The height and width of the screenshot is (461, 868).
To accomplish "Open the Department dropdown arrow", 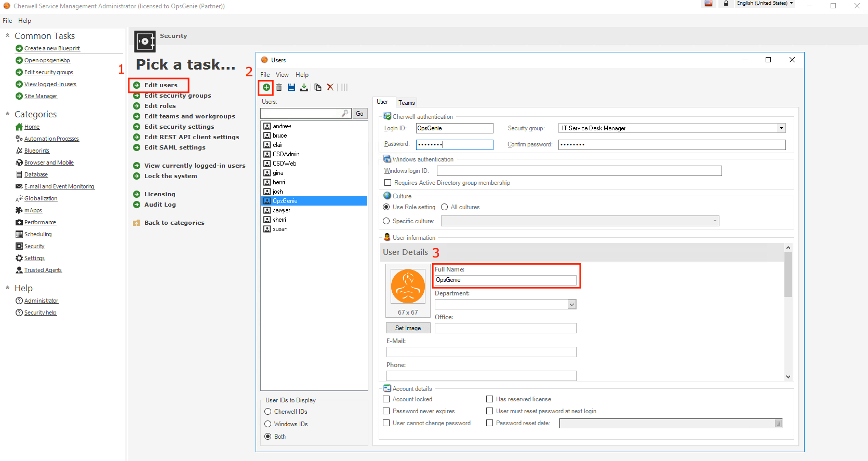I will [x=572, y=305].
